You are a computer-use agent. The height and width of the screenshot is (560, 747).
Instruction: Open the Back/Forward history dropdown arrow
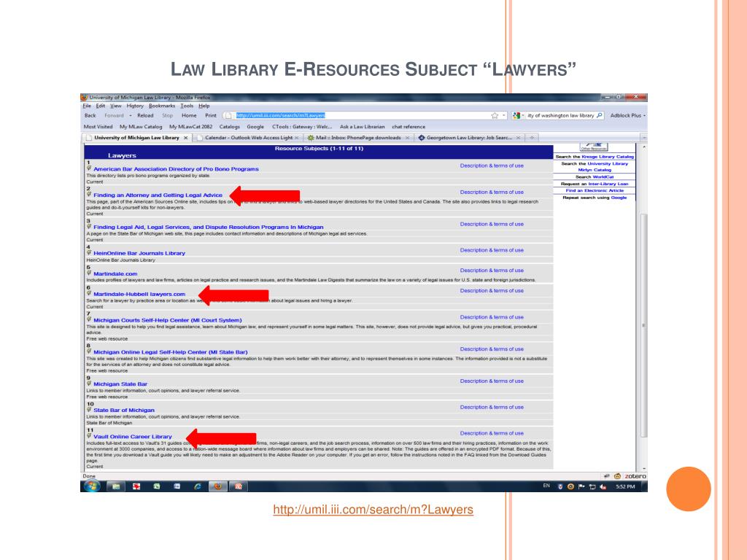pos(131,116)
